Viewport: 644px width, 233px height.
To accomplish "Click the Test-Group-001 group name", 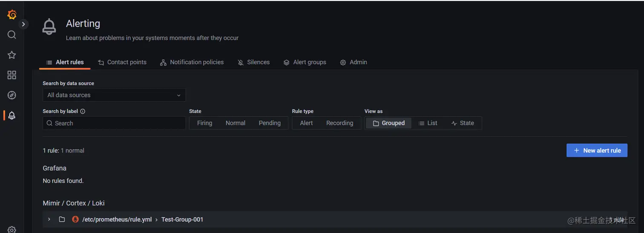I will coord(182,220).
